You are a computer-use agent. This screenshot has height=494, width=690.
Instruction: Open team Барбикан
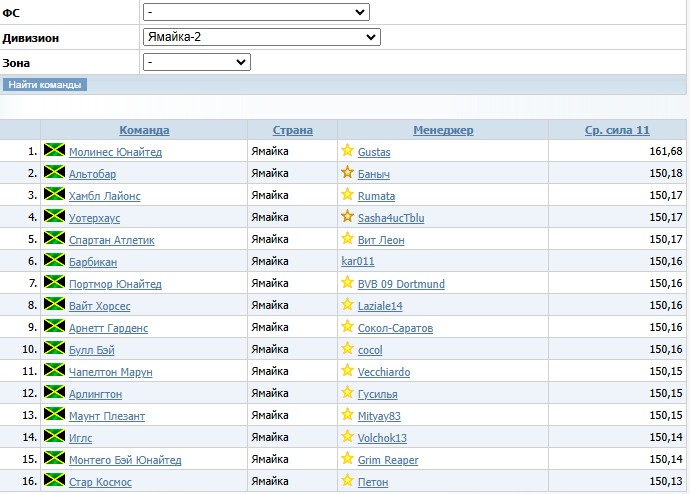(x=93, y=262)
